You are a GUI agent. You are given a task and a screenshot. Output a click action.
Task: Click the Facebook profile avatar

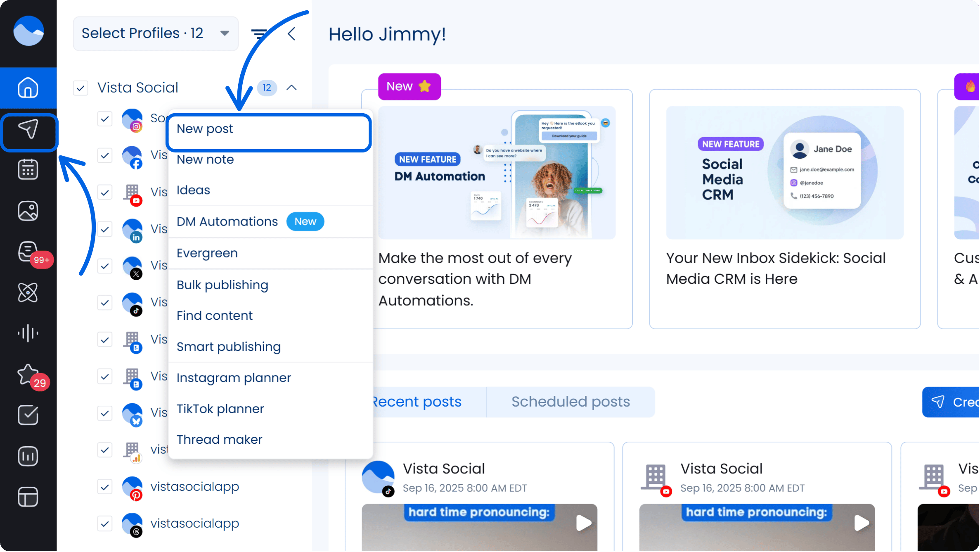coord(133,157)
